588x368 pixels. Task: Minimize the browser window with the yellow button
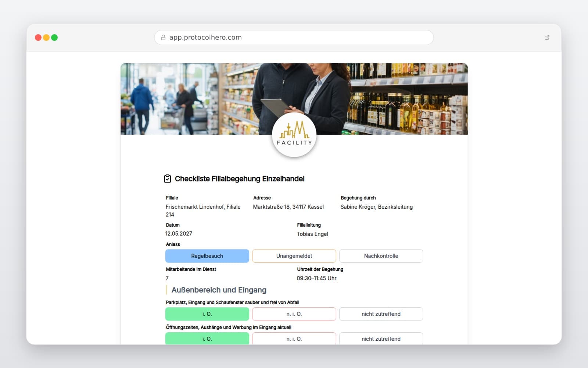coord(46,38)
